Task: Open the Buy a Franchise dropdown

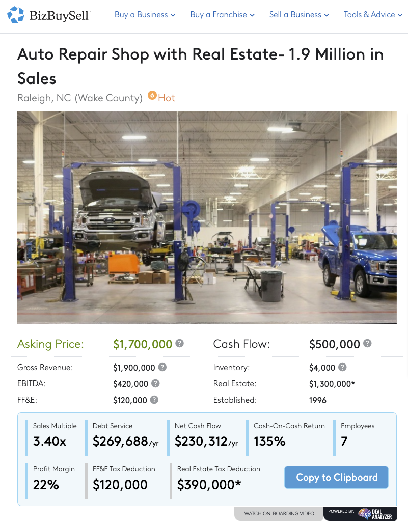Action: click(222, 15)
